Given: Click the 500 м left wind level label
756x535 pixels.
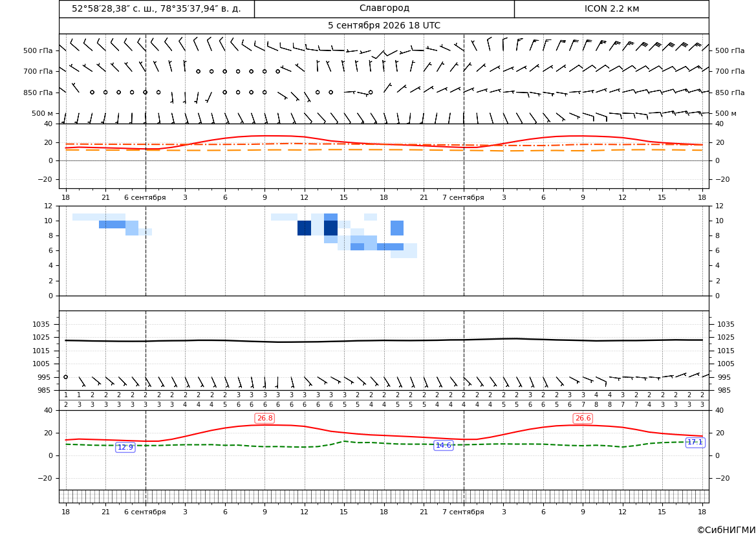Looking at the screenshot, I should [x=43, y=113].
